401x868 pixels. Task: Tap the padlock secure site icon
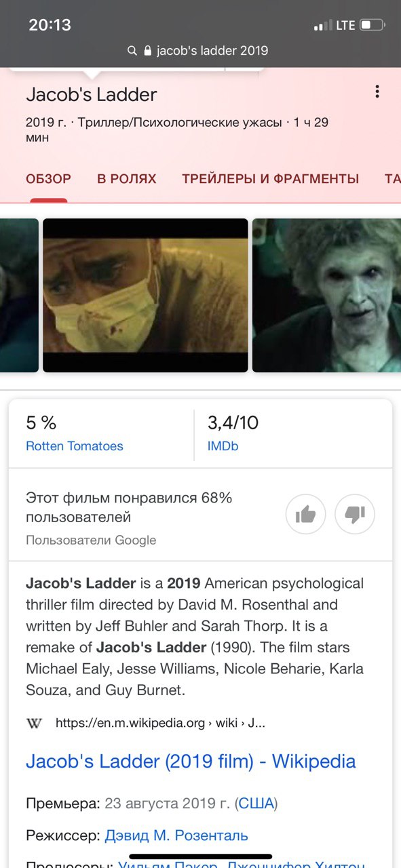pos(147,51)
